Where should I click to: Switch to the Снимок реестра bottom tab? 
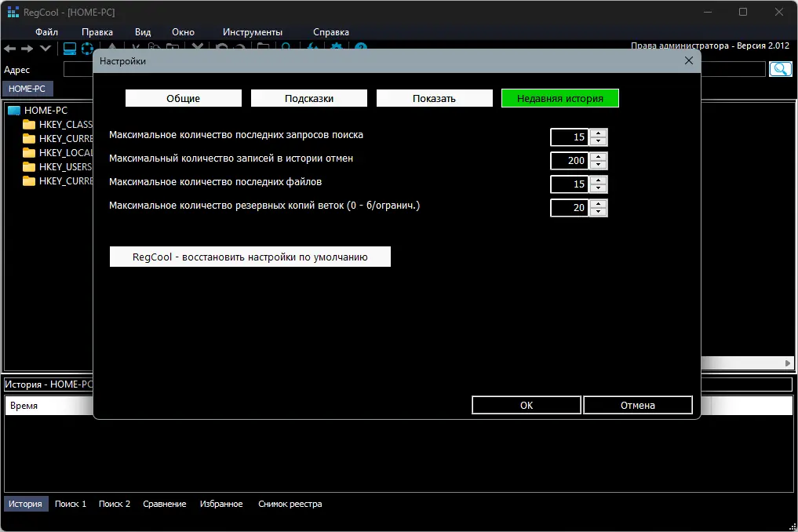(x=290, y=504)
